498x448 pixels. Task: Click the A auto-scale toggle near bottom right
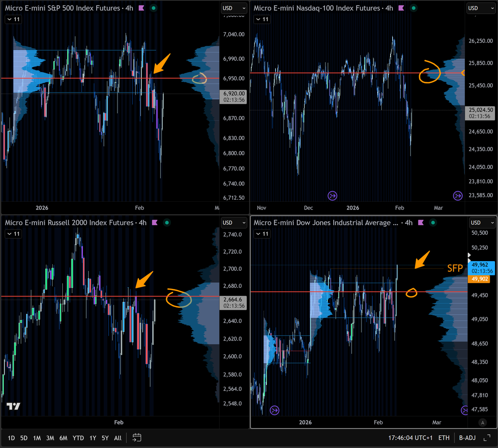482,422
